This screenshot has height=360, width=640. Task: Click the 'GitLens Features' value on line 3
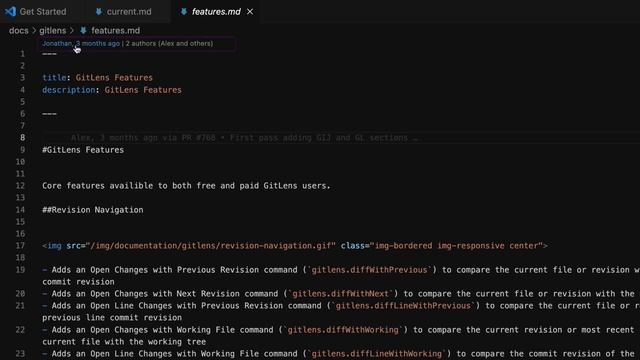point(114,78)
